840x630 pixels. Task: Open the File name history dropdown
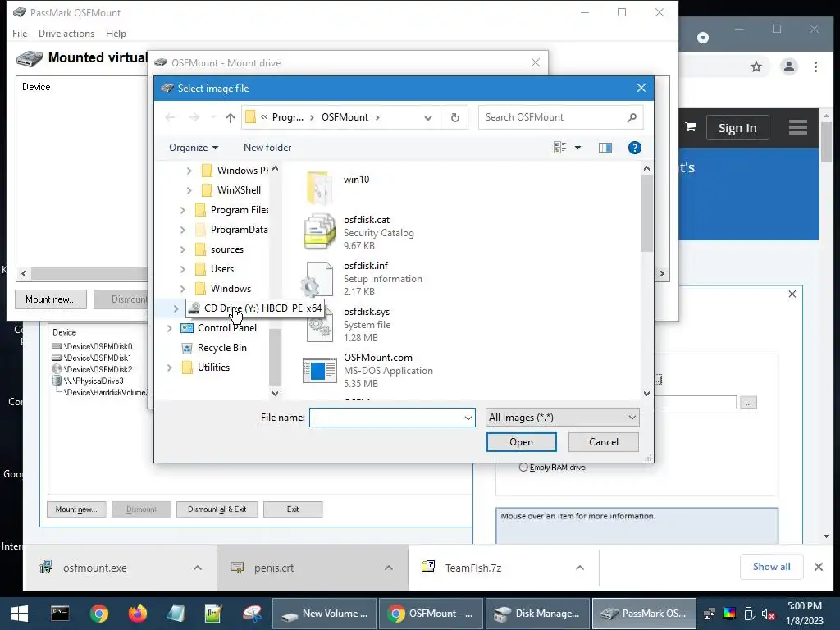point(468,418)
